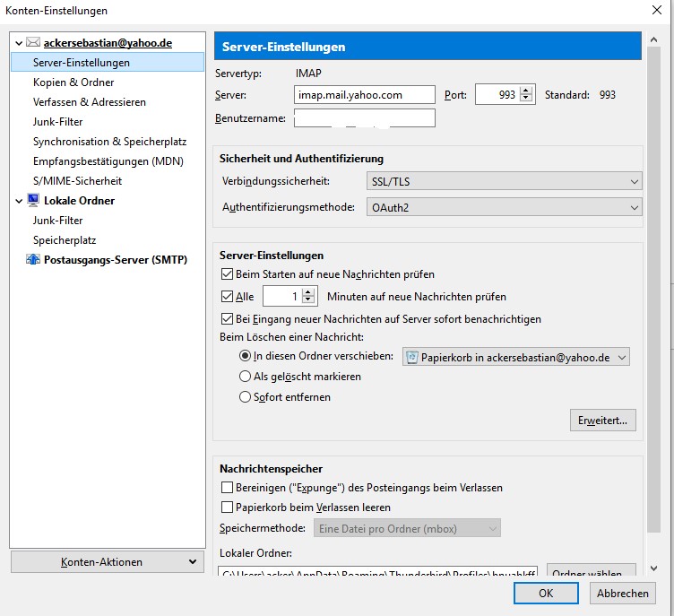Click the Benutzername input field
Screen dimensions: 674x616
coord(365,117)
